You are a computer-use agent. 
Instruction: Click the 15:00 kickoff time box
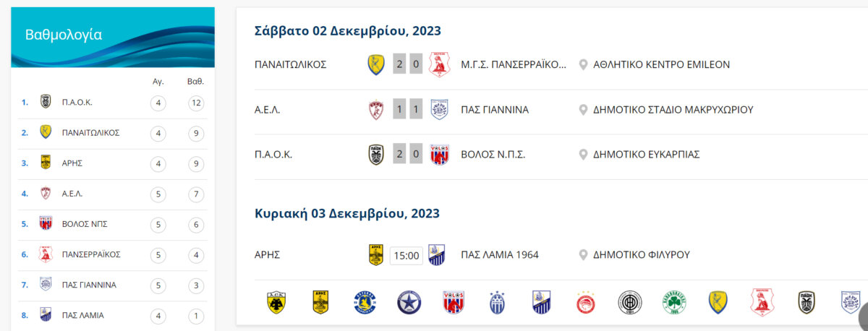click(407, 255)
